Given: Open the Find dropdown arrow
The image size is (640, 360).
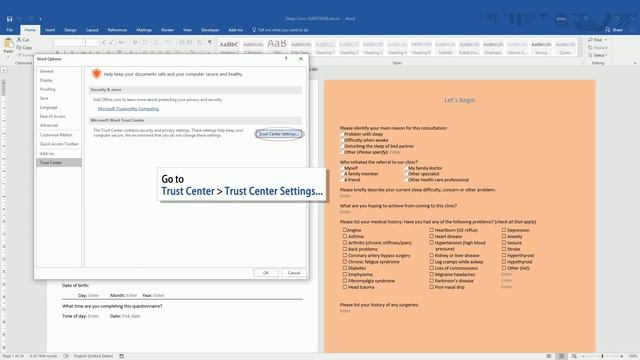Looking at the screenshot, I should [605, 40].
